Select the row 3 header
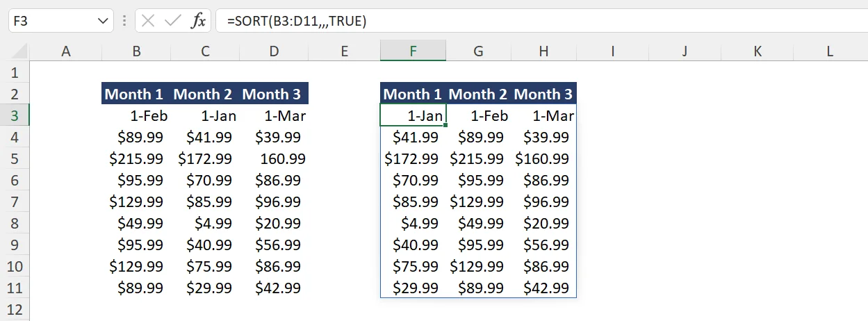This screenshot has width=868, height=321. click(16, 115)
